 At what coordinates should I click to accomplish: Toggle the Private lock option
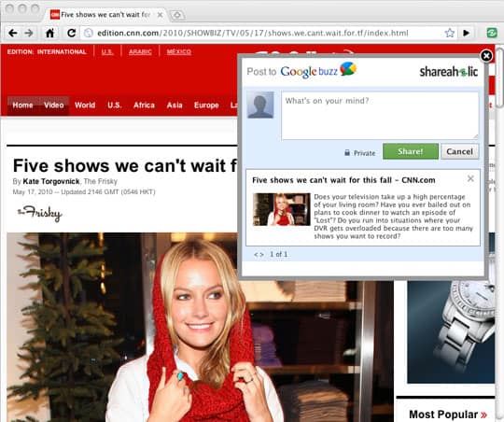(x=360, y=153)
